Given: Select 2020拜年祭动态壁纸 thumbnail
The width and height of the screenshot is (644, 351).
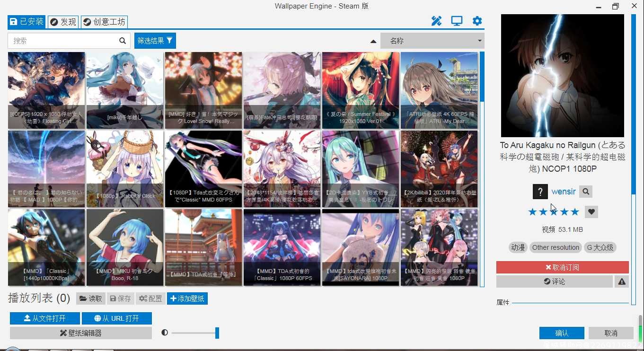Looking at the screenshot, I should coord(439,169).
